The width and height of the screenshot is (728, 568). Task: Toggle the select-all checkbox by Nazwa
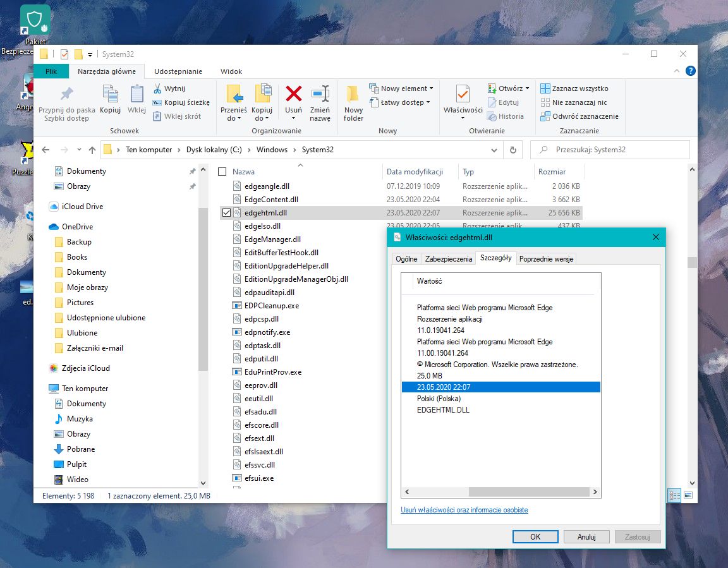[222, 172]
